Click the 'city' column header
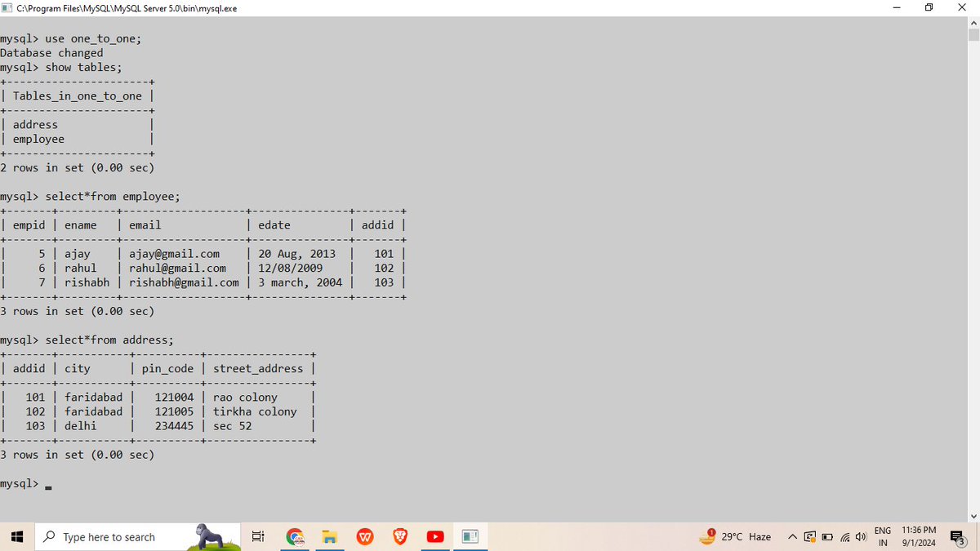This screenshot has width=980, height=551. pos(77,368)
